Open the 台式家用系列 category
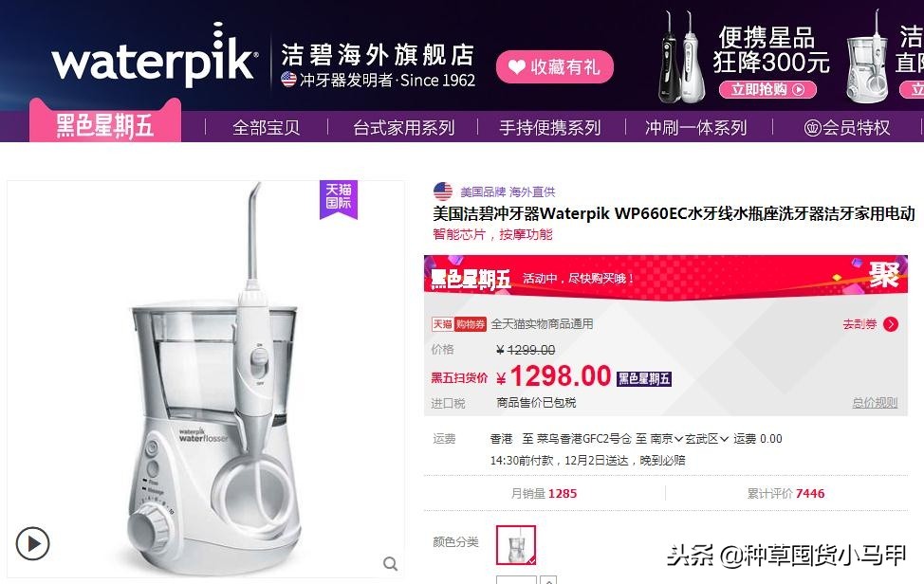The width and height of the screenshot is (924, 584). 404,127
